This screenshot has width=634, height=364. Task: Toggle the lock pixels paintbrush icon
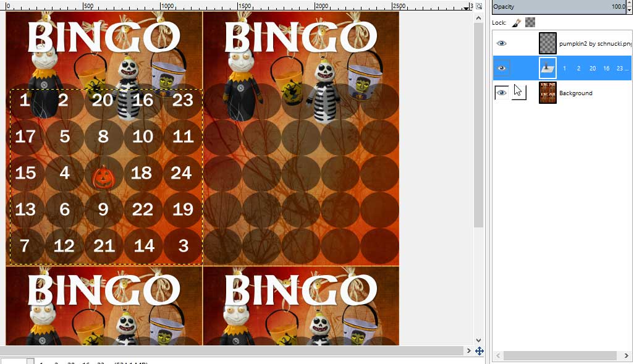517,23
